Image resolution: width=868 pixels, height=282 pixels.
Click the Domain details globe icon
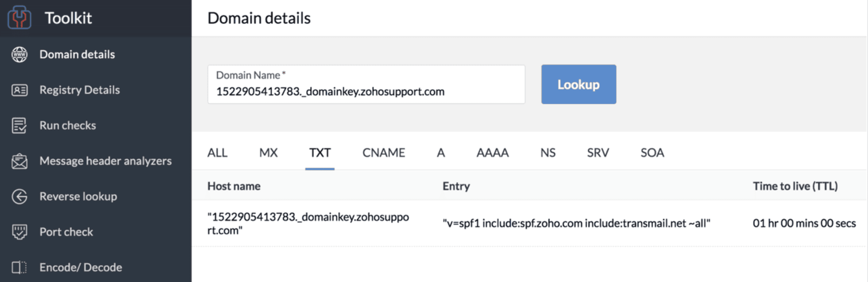point(20,55)
